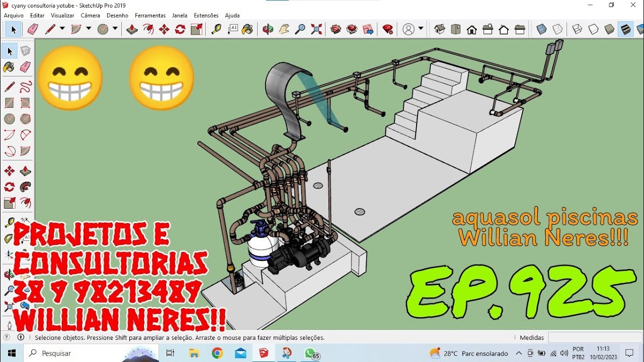Click the Zoom Extents tool
The image size is (644, 362).
[x=316, y=29]
